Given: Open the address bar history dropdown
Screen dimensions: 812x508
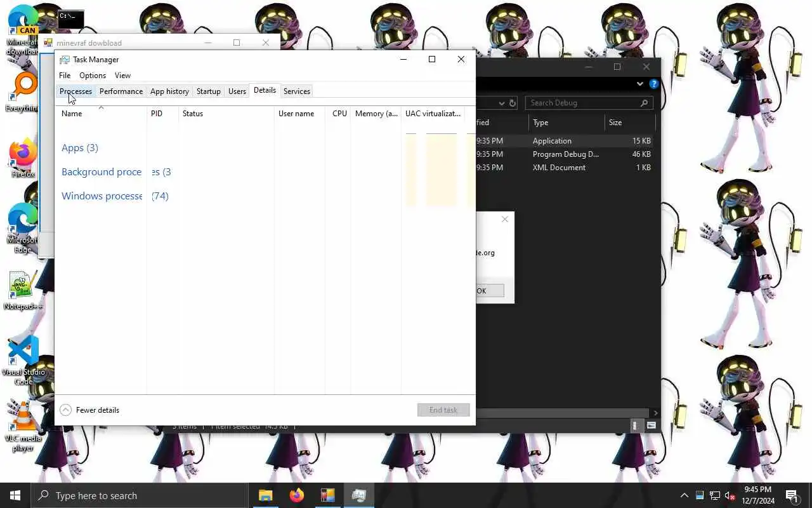Looking at the screenshot, I should coord(501,103).
